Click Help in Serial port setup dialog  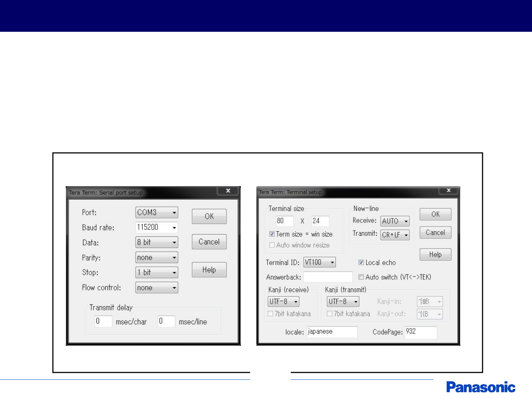[209, 270]
